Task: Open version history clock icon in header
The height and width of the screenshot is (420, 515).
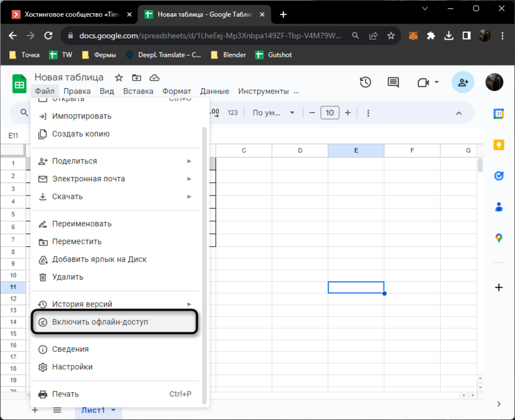Action: pos(365,83)
